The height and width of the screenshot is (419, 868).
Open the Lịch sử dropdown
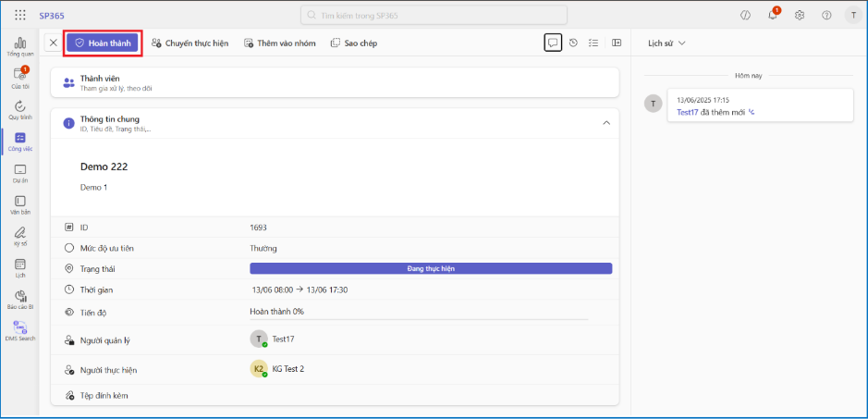point(667,43)
